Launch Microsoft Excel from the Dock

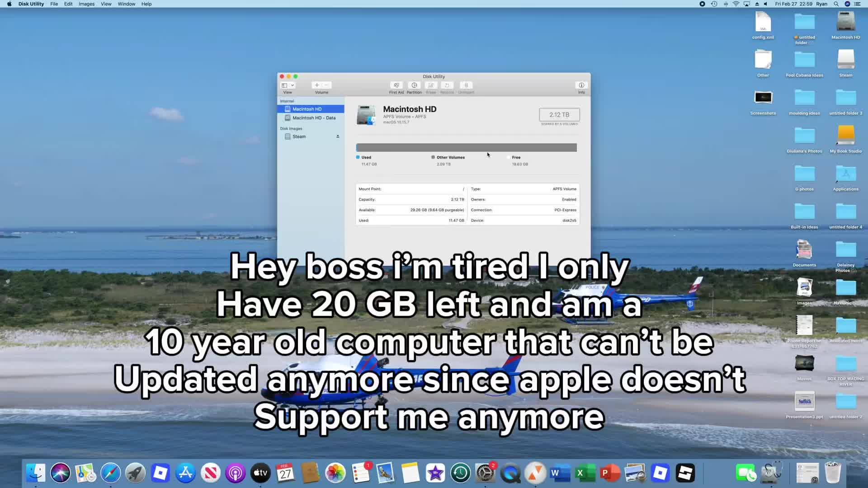point(585,473)
